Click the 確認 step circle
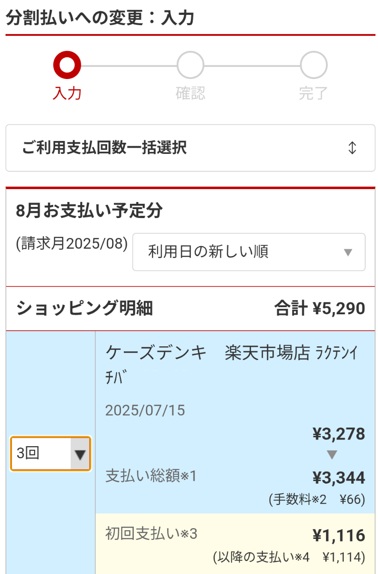Screen dimensions: 378x574 point(190,65)
